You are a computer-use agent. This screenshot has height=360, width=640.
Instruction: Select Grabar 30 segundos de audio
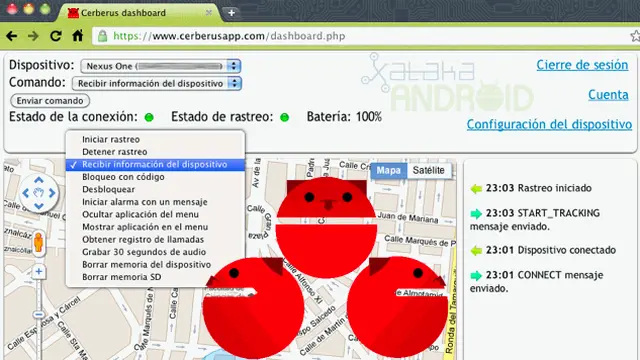[x=155, y=252]
